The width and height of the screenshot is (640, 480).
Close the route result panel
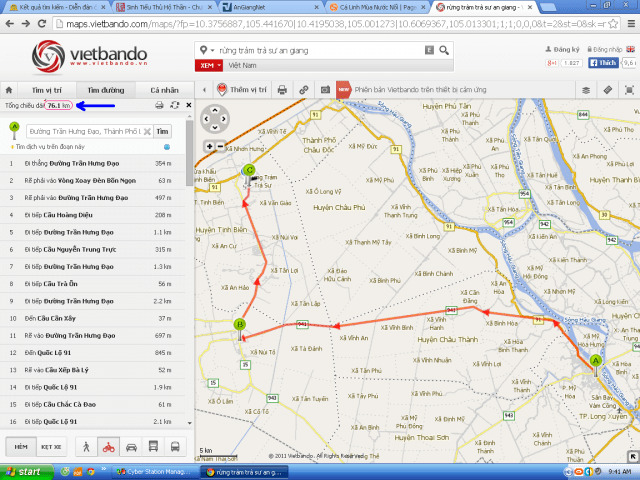[189, 105]
